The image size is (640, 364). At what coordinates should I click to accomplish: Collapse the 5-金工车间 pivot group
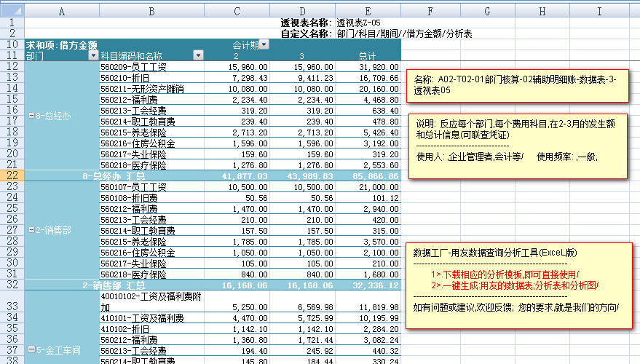(29, 348)
